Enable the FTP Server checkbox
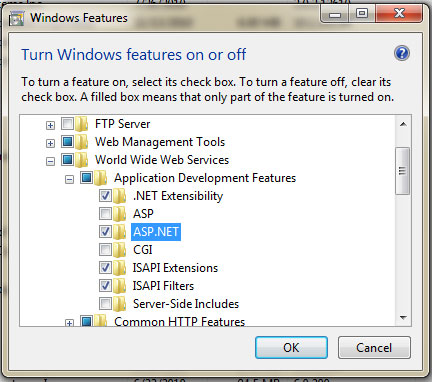Image resolution: width=432 pixels, height=382 pixels. coord(67,124)
